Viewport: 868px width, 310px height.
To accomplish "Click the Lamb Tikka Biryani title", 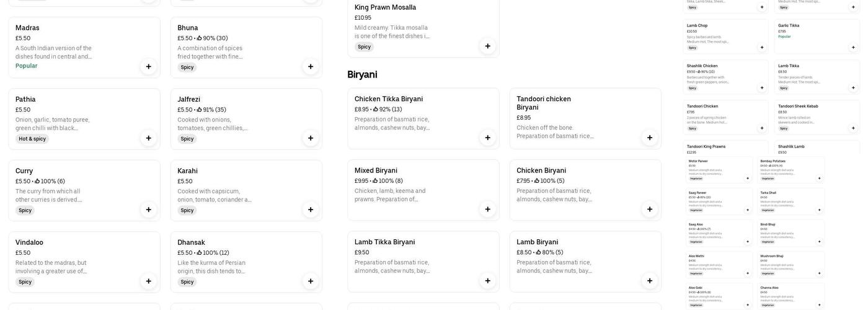I will [384, 242].
